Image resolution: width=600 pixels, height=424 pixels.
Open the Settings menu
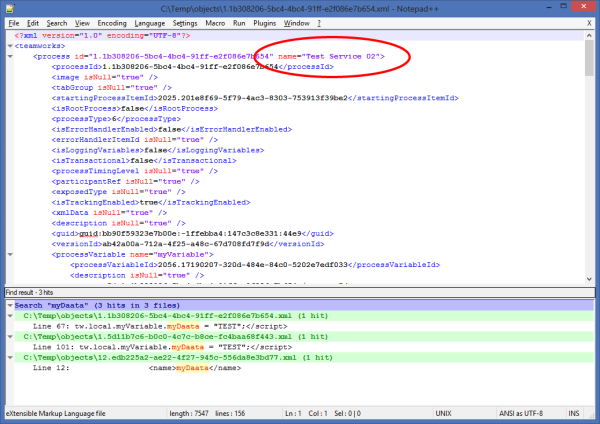pyautogui.click(x=185, y=23)
